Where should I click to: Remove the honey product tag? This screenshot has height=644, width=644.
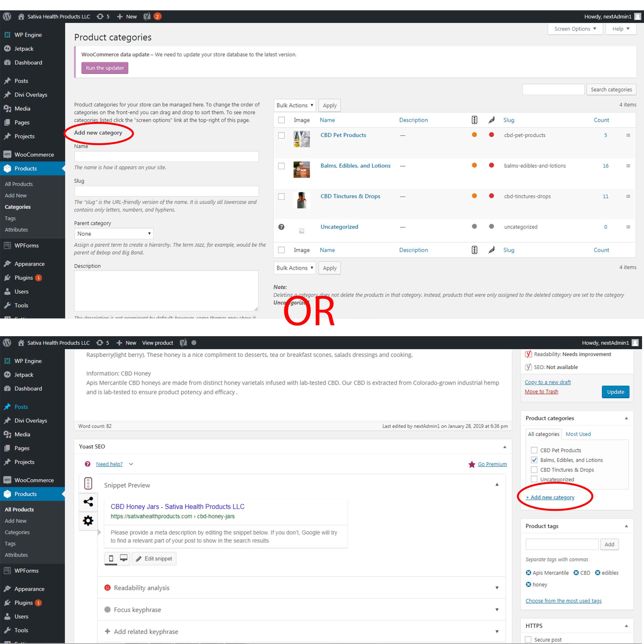[528, 584]
